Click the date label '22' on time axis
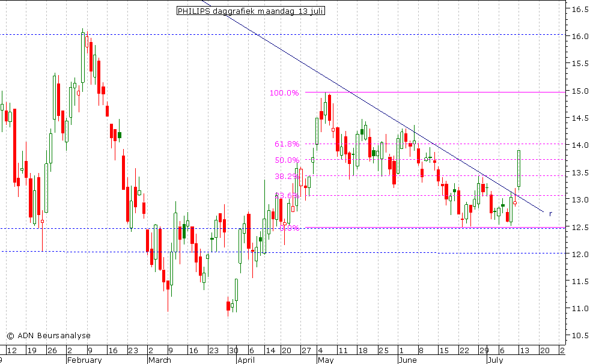 point(464,351)
